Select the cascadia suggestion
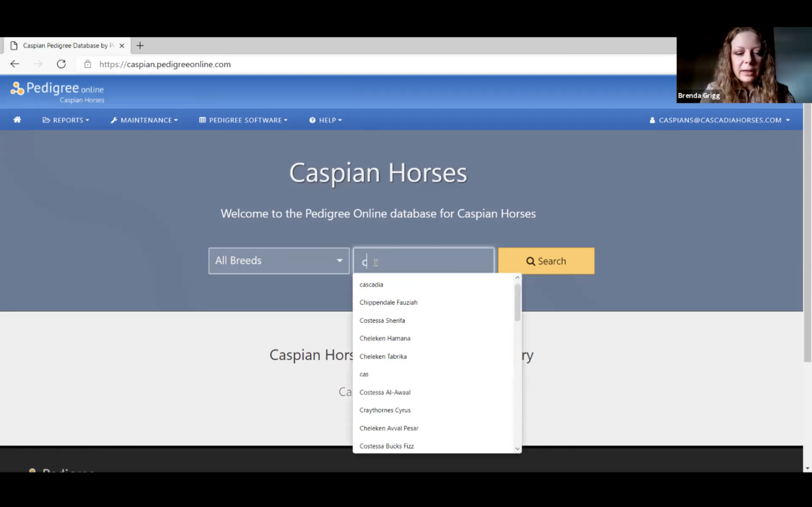The image size is (812, 507). pyautogui.click(x=371, y=284)
